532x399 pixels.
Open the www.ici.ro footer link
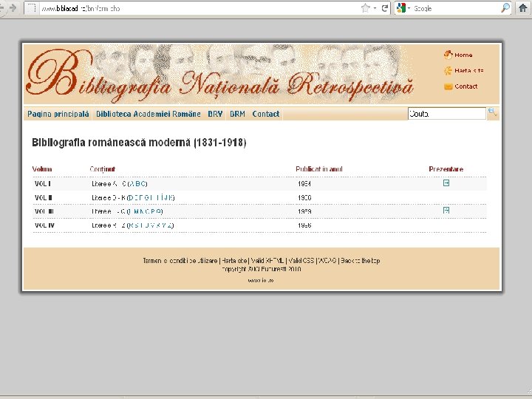(261, 280)
